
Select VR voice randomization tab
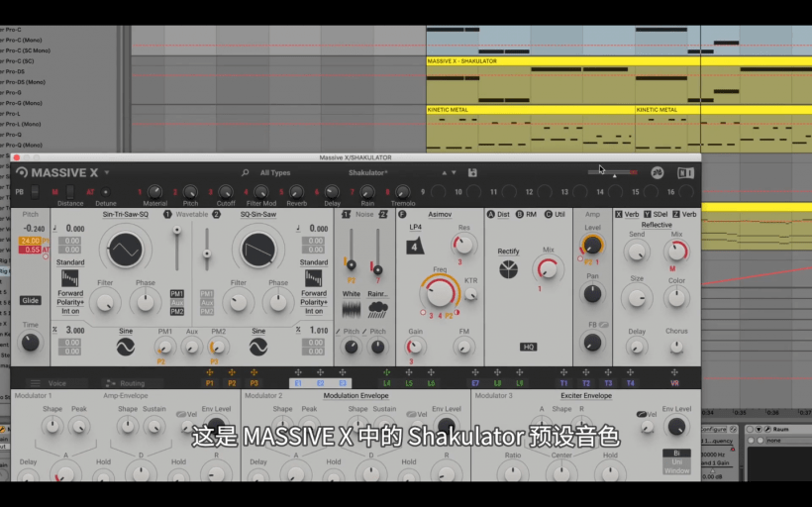(x=674, y=383)
